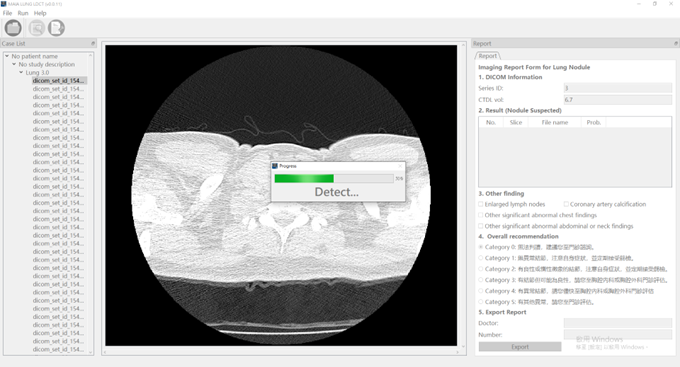Screen dimensions: 680x367
Task: Click the CT image vertical scrollbar
Action: pyautogui.click(x=463, y=195)
